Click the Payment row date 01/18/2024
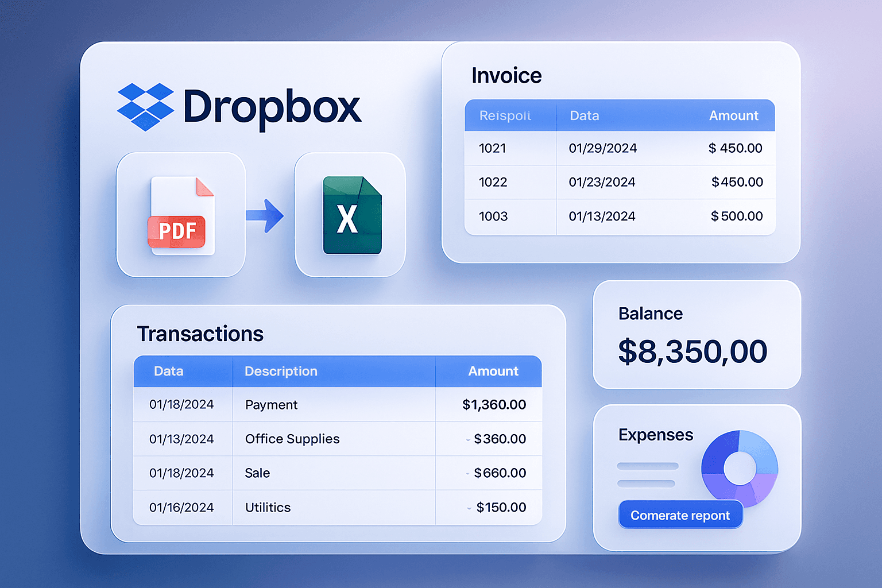 click(x=181, y=405)
